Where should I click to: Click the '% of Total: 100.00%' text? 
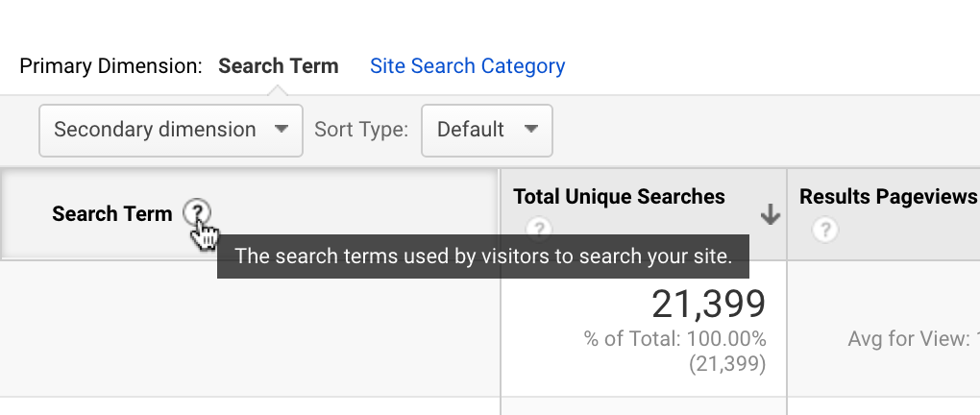tap(674, 339)
